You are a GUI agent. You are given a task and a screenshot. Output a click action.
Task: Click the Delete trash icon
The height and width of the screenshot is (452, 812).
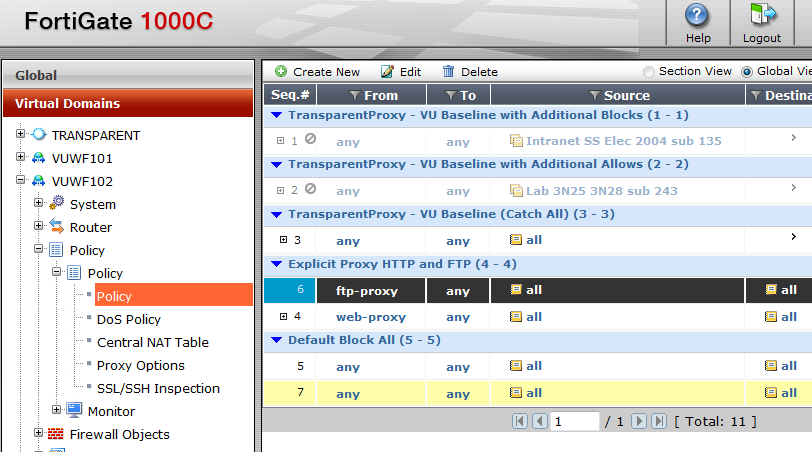(x=448, y=71)
